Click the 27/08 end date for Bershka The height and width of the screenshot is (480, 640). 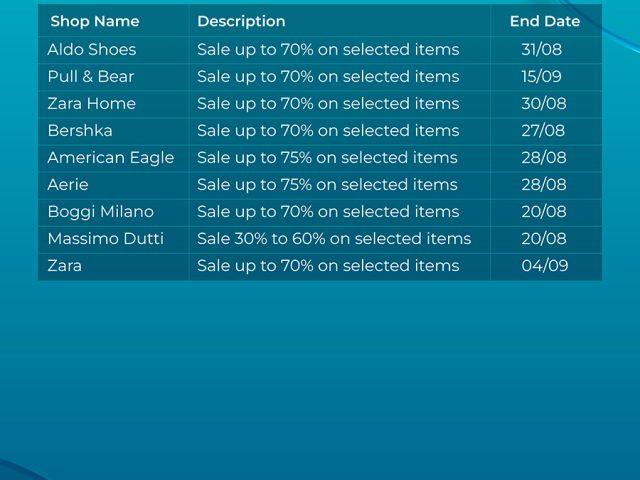point(543,131)
